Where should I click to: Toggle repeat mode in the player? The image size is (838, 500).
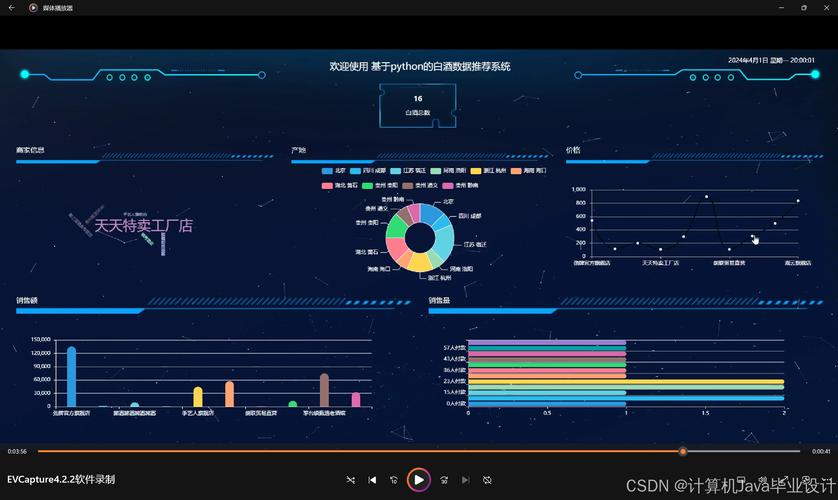[488, 480]
